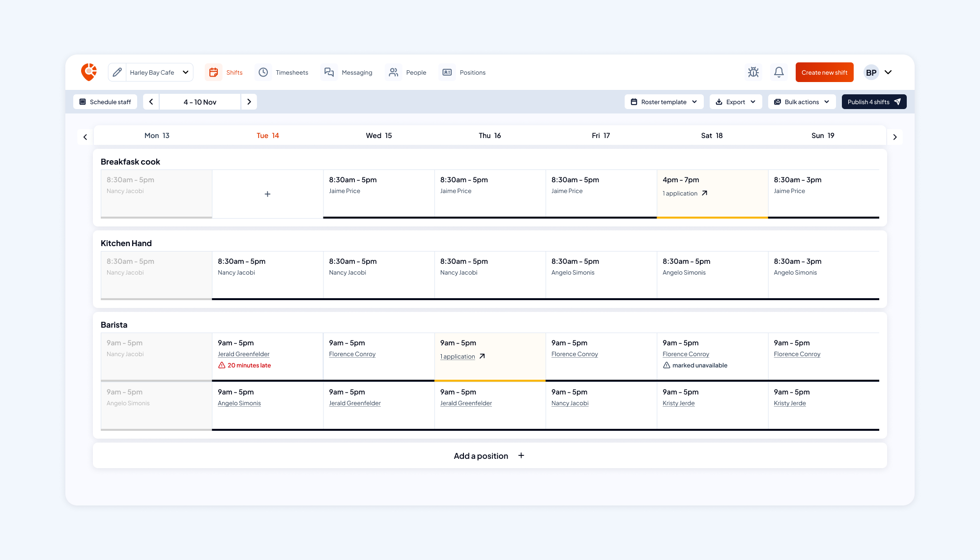This screenshot has width=980, height=560.
Task: Click the plus icon in empty Tuesday shift
Action: [x=267, y=194]
